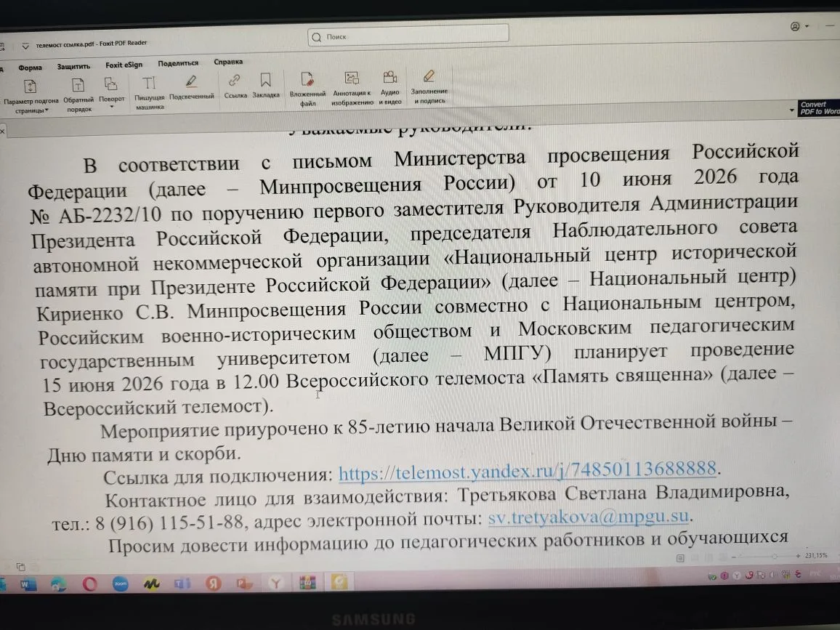
Task: Click the Поиск search field
Action: 408,36
